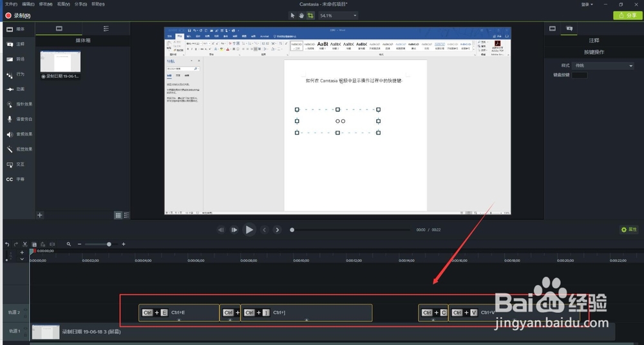Viewport: 644px width, 345px height.
Task: Click the 属性 (Properties) gear button
Action: [x=629, y=230]
